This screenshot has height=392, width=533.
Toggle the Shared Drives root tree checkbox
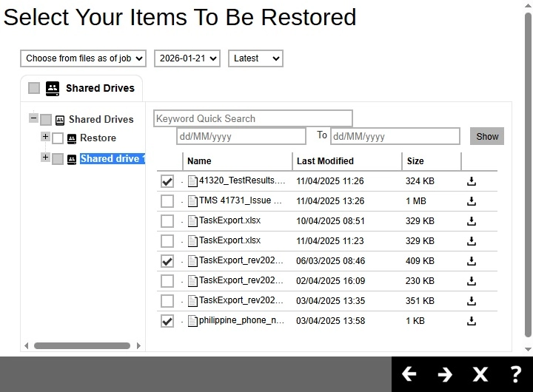(x=46, y=120)
